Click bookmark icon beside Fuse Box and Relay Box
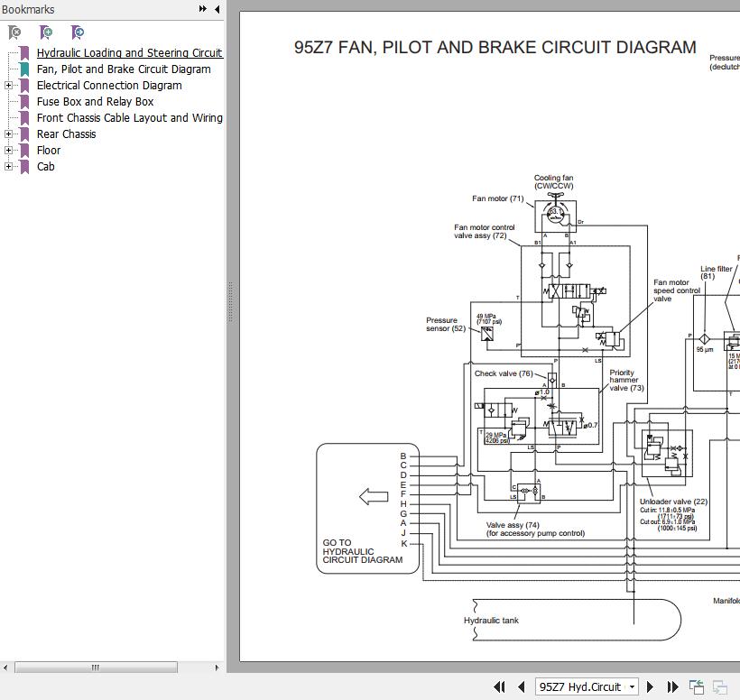740x700 pixels. tap(24, 102)
